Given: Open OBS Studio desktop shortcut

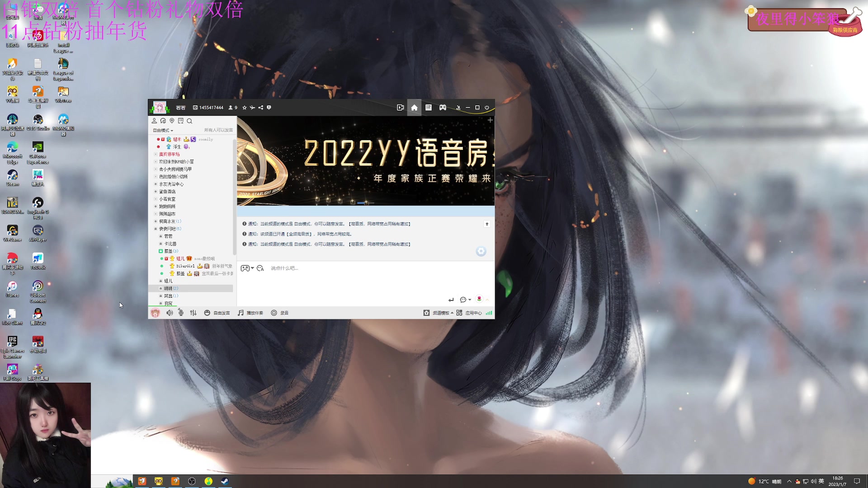Looking at the screenshot, I should [38, 122].
